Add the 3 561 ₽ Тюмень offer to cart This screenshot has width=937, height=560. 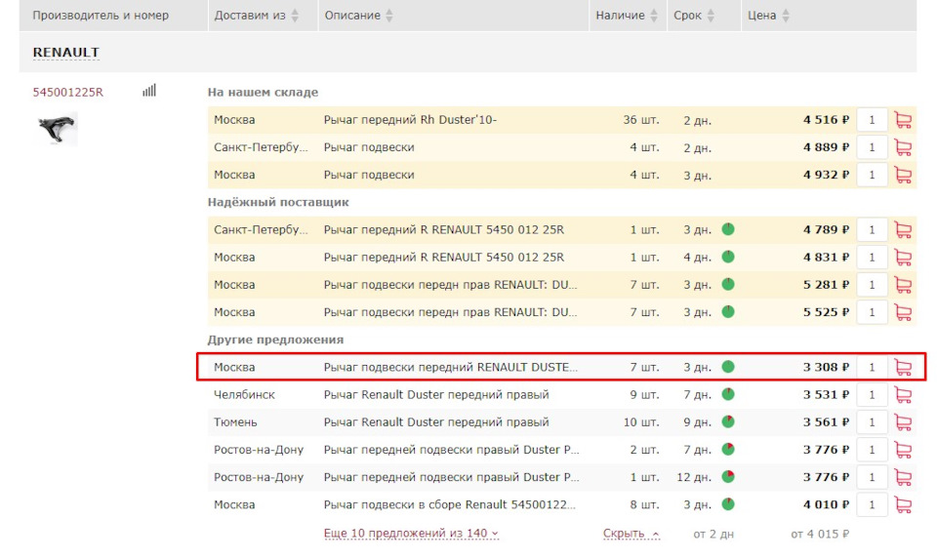click(x=903, y=422)
